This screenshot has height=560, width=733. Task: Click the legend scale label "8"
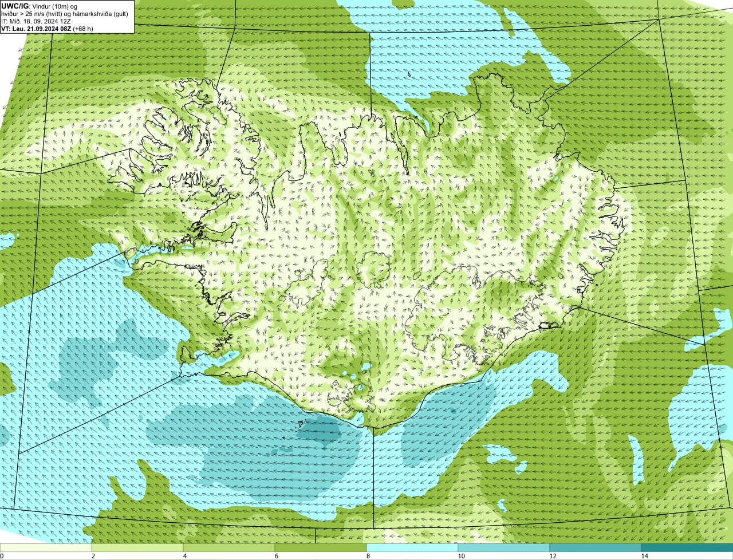tap(368, 556)
